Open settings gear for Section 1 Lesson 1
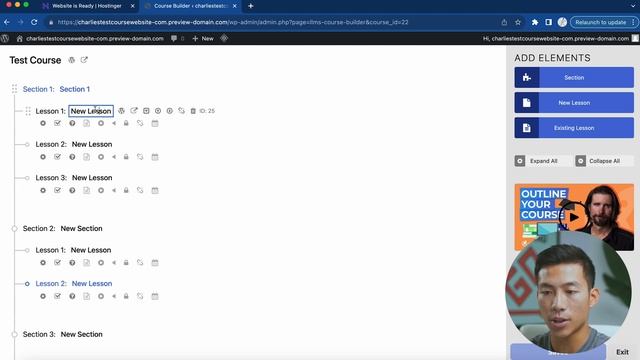Image resolution: width=640 pixels, height=360 pixels. [43, 123]
